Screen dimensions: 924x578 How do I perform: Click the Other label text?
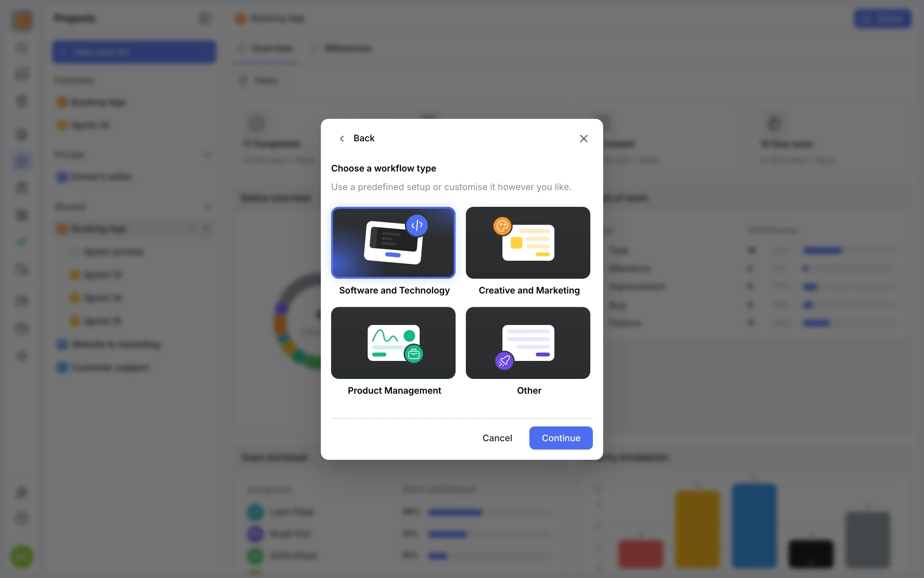click(529, 391)
